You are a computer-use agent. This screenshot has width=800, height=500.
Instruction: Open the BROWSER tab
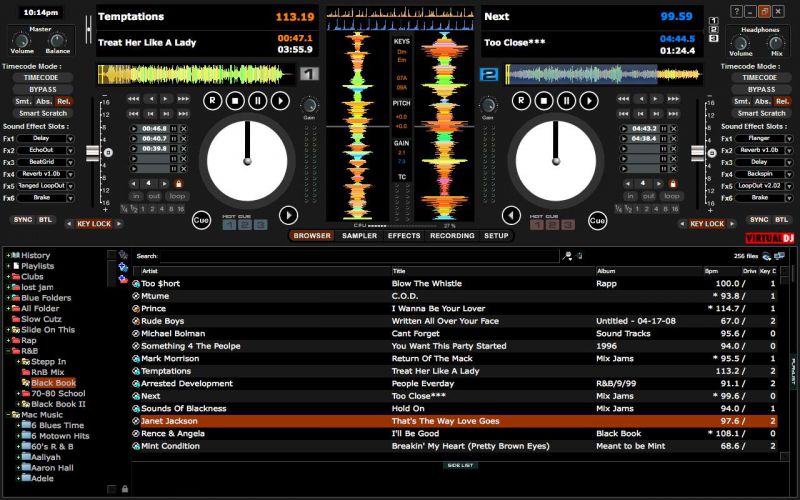312,236
